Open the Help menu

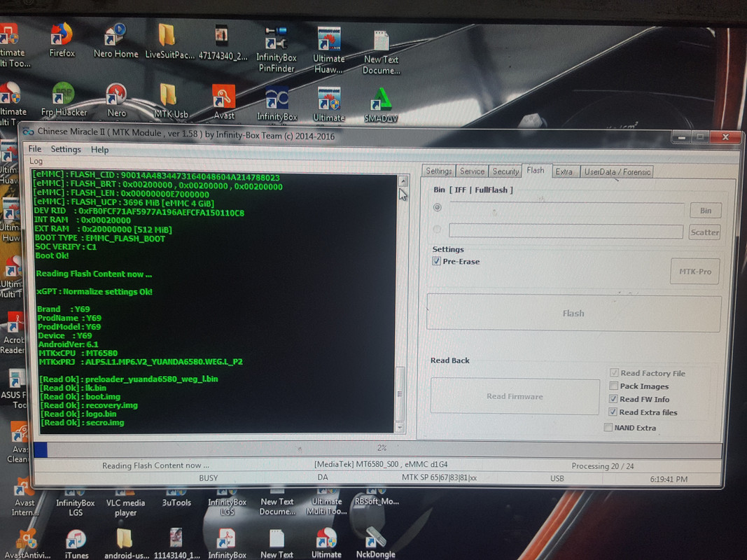(x=99, y=150)
